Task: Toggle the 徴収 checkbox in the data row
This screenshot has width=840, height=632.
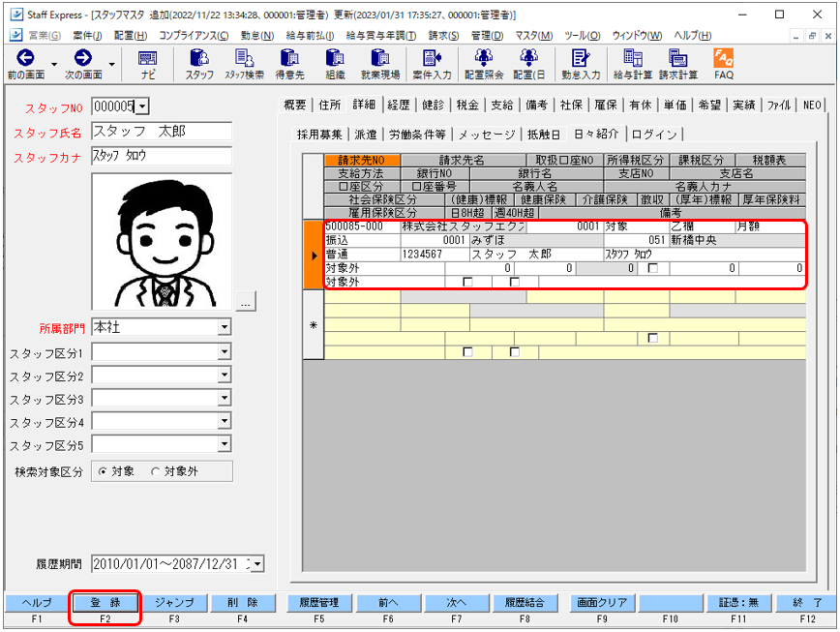Action: (x=652, y=268)
